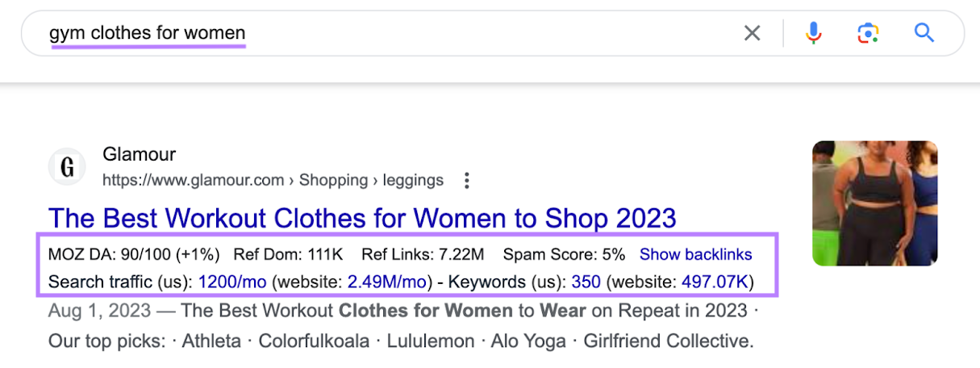Screen dimensions: 980x368
Task: Click the MOZ DA 90/100 metric
Action: (134, 255)
